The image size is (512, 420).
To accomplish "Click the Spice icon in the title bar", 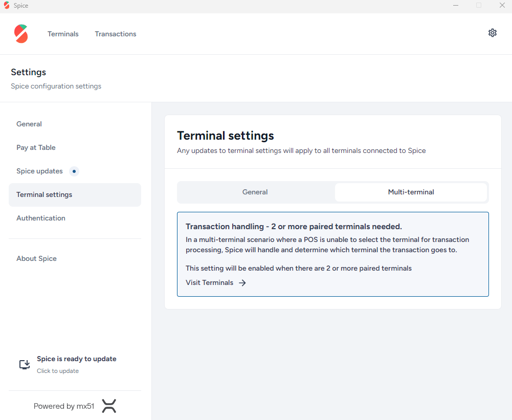I will (x=7, y=5).
